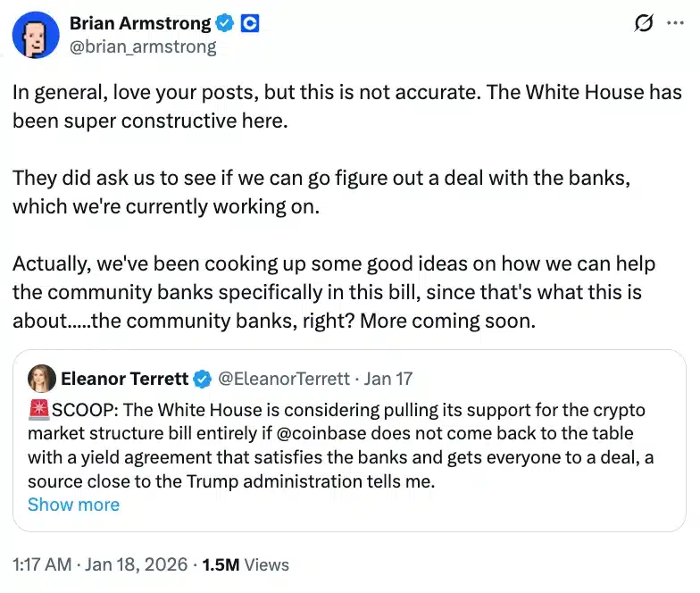Open Brian Armstrong's profile picture
Image resolution: width=700 pixels, height=593 pixels.
pyautogui.click(x=36, y=36)
